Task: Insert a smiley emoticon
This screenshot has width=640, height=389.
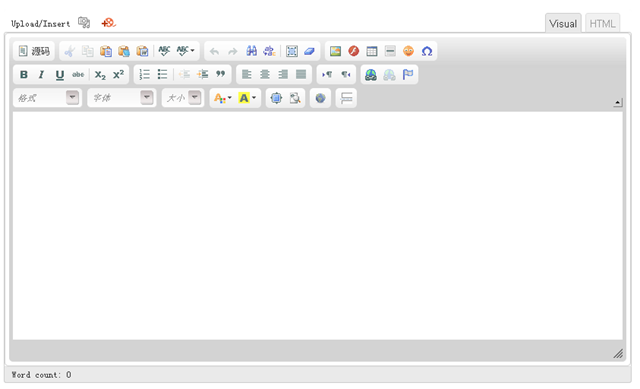Action: 408,51
